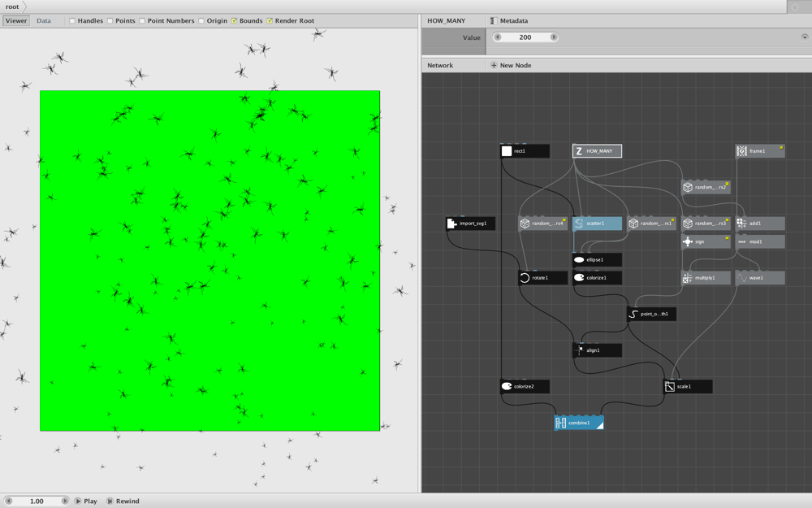
Task: Select the point_o...th1 node
Action: 651,314
